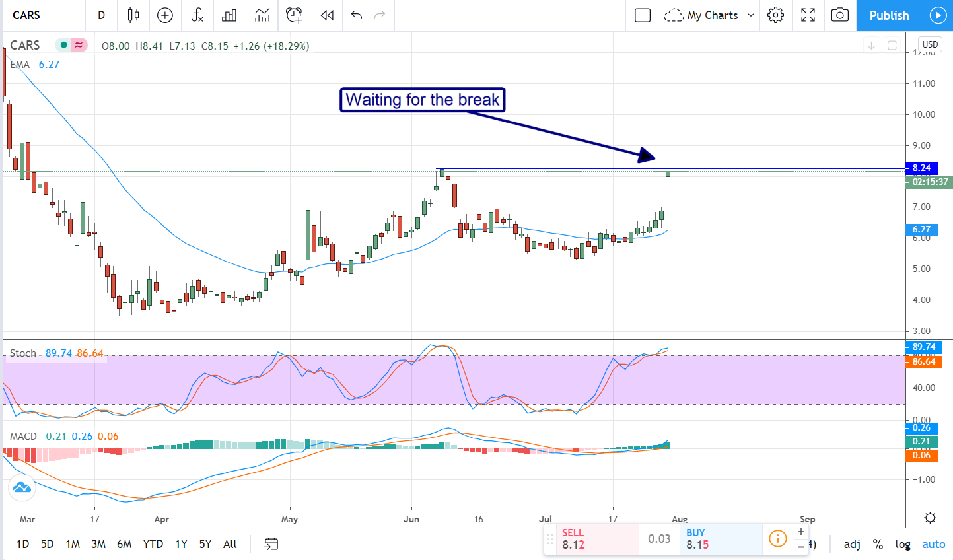Screen dimensions: 953x560
Task: Open chart settings with the top gear icon
Action: [x=776, y=15]
